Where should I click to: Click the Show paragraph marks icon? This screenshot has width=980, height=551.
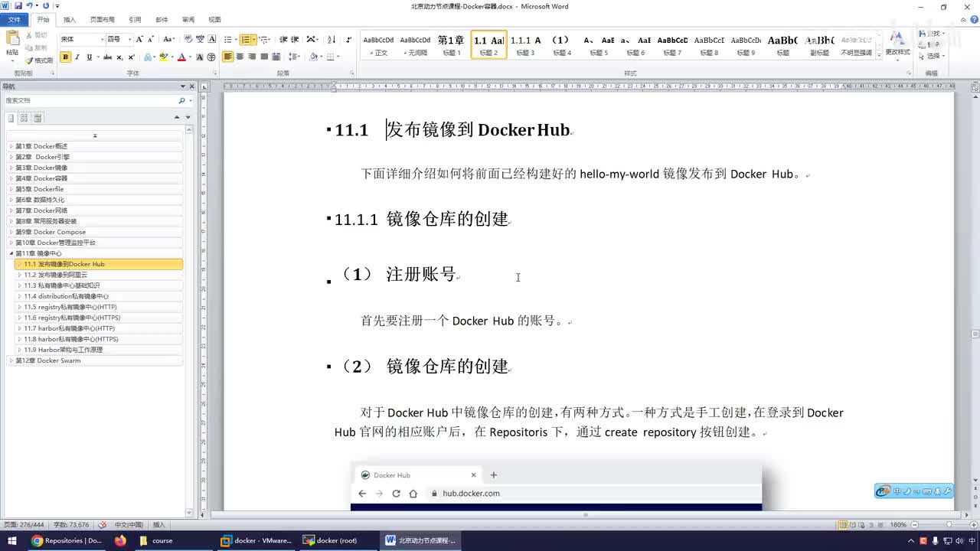pyautogui.click(x=349, y=39)
